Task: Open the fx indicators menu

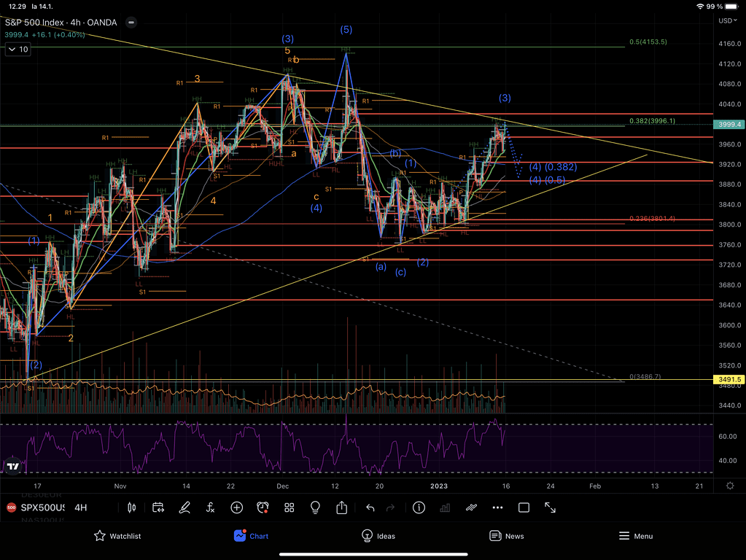Action: (x=210, y=507)
